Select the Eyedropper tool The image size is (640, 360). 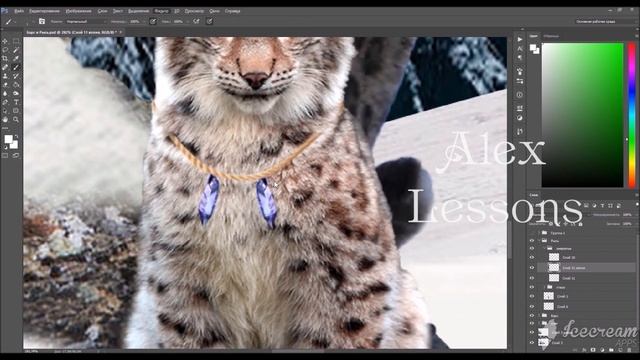click(x=16, y=58)
